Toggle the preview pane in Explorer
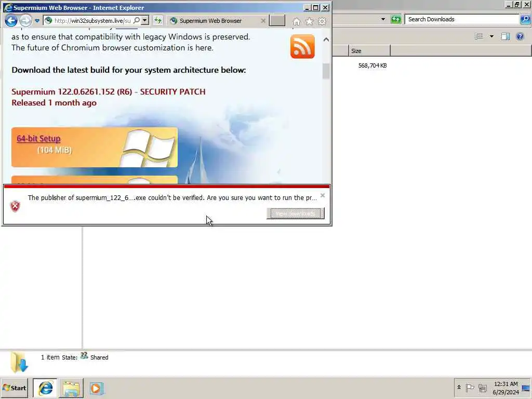 pyautogui.click(x=505, y=36)
